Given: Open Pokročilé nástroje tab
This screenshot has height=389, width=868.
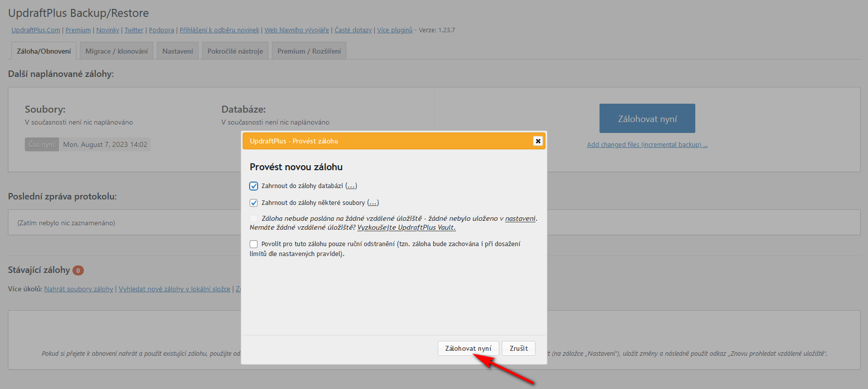Looking at the screenshot, I should [x=235, y=51].
